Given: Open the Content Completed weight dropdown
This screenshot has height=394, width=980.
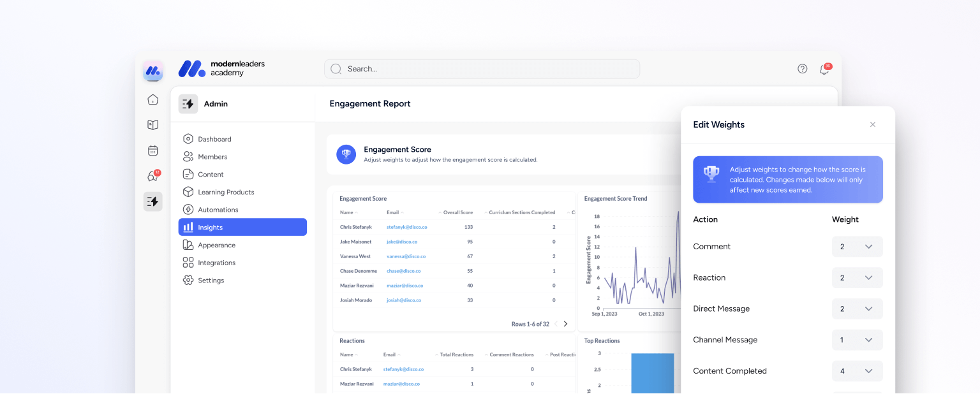Looking at the screenshot, I should pos(857,370).
